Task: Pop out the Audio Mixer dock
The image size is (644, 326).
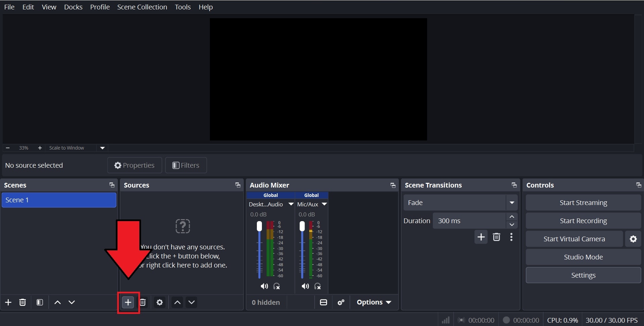Action: 393,185
